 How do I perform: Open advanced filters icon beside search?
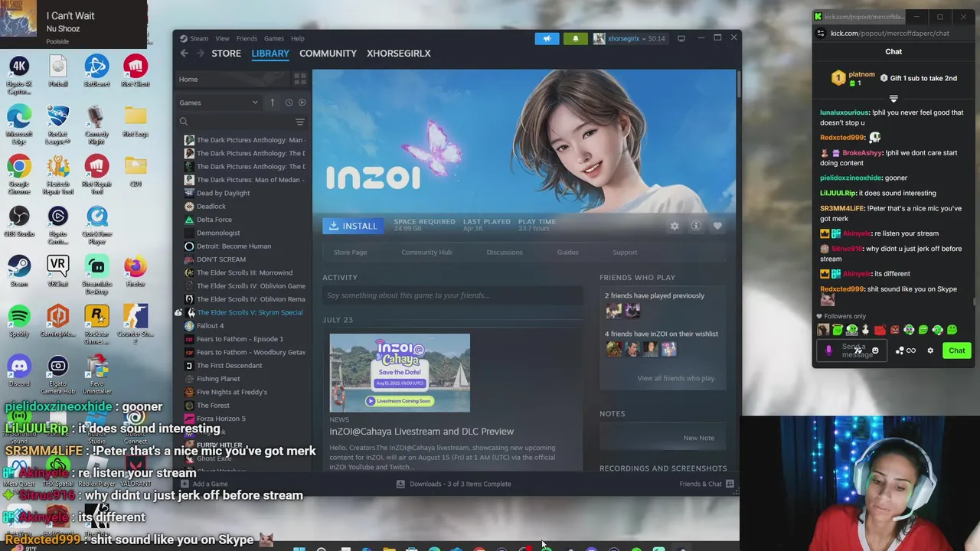click(300, 122)
